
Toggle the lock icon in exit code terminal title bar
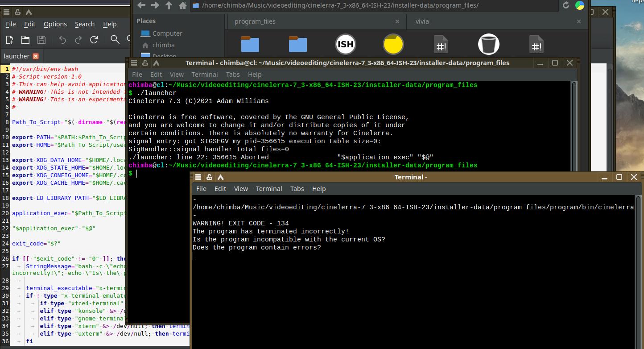[209, 177]
